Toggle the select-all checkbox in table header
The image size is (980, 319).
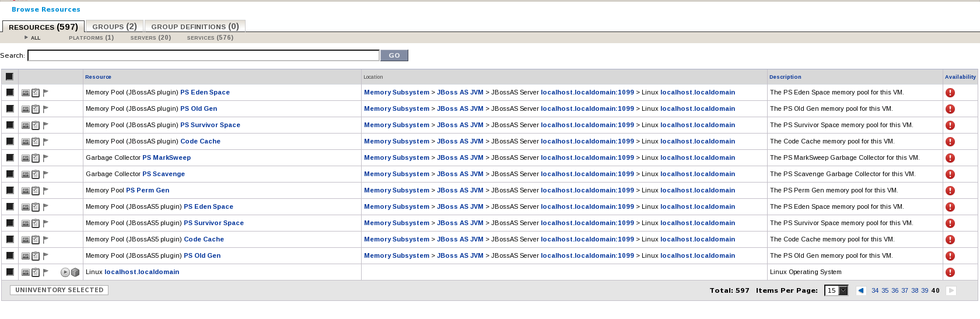pos(9,76)
